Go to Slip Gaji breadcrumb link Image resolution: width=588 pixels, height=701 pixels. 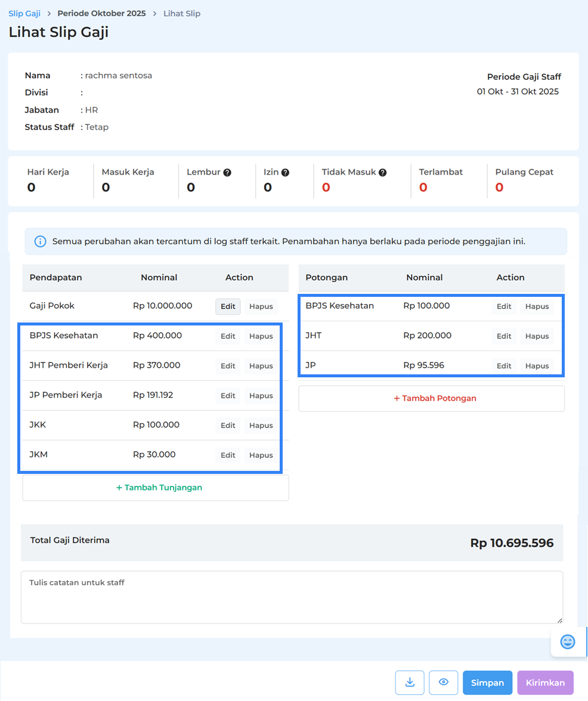tap(24, 13)
